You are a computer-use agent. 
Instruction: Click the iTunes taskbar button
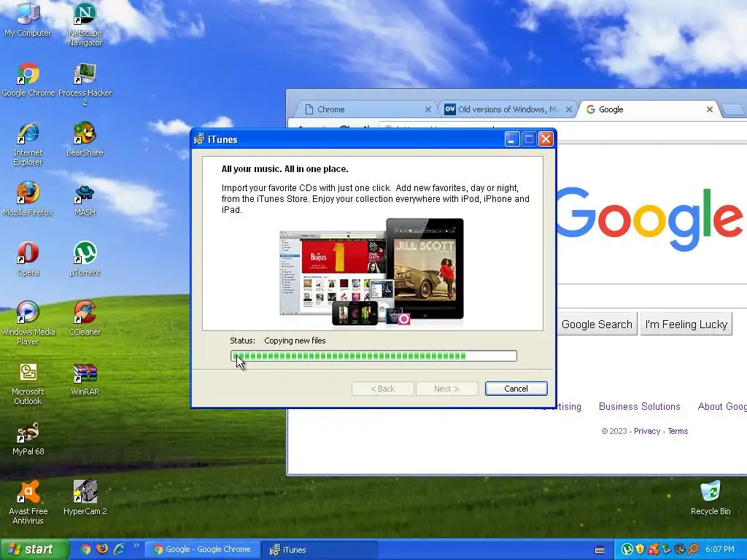click(x=320, y=550)
